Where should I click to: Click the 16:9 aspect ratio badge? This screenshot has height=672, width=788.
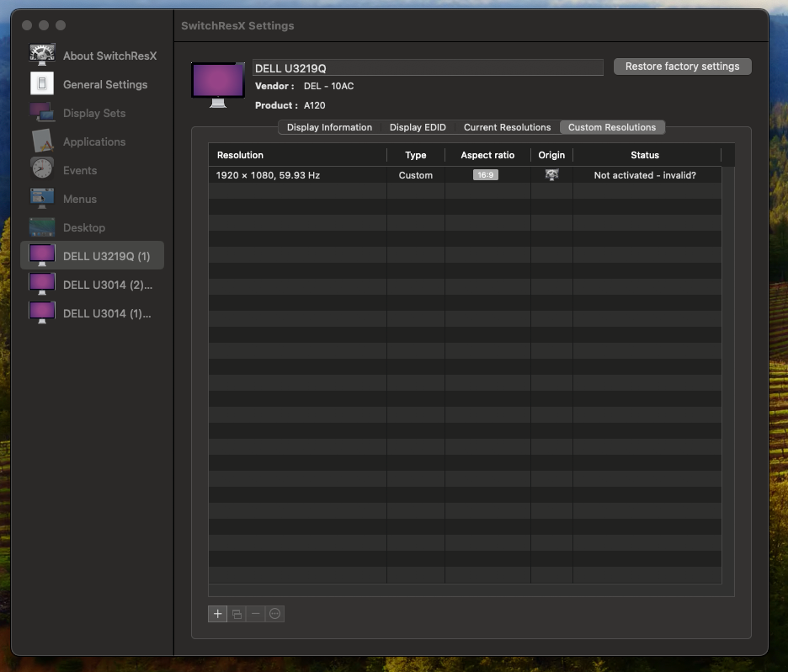click(486, 175)
